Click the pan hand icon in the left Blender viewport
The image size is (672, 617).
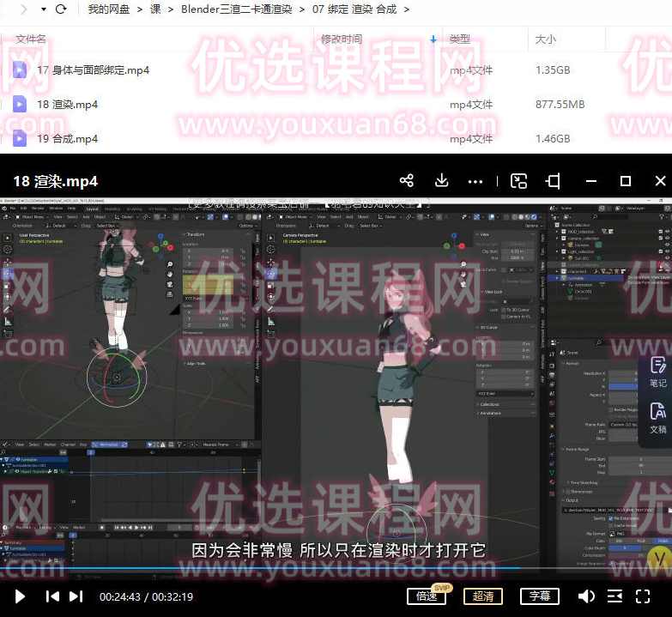(170, 275)
